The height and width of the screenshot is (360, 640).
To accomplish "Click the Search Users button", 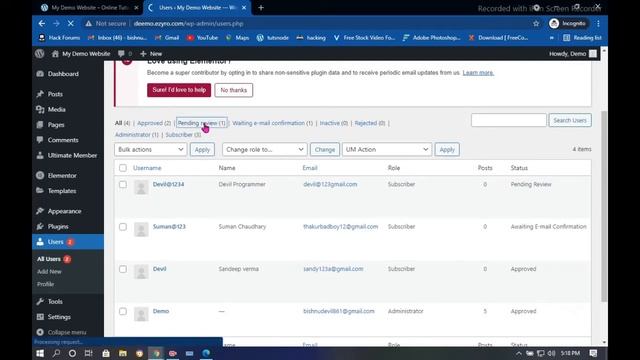I will tap(570, 120).
